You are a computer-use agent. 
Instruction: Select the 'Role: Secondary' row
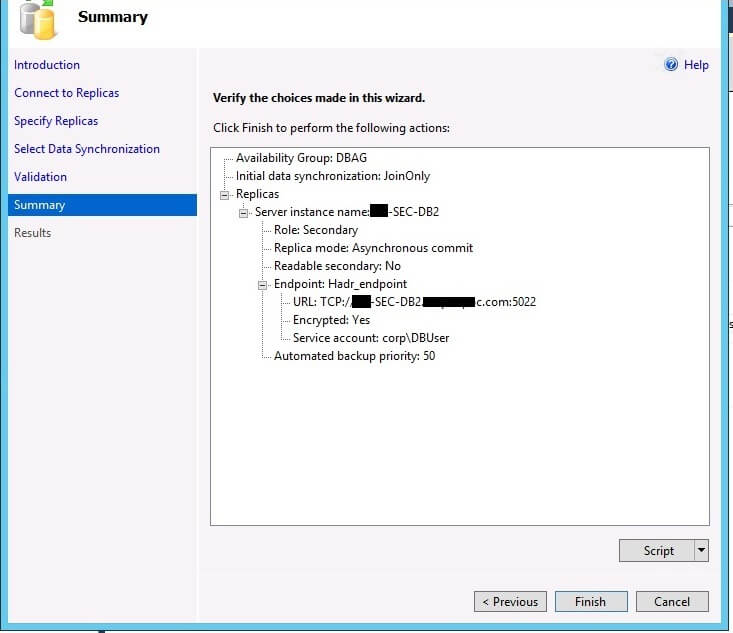tap(316, 230)
